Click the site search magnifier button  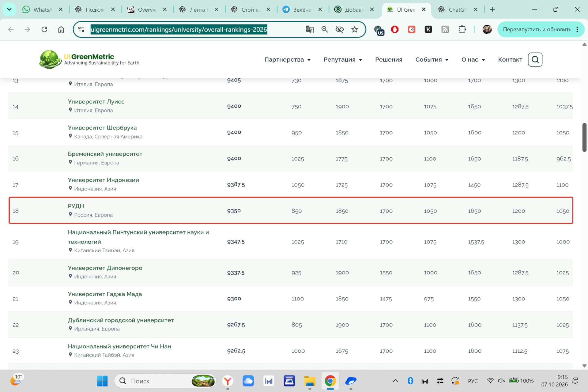click(535, 59)
